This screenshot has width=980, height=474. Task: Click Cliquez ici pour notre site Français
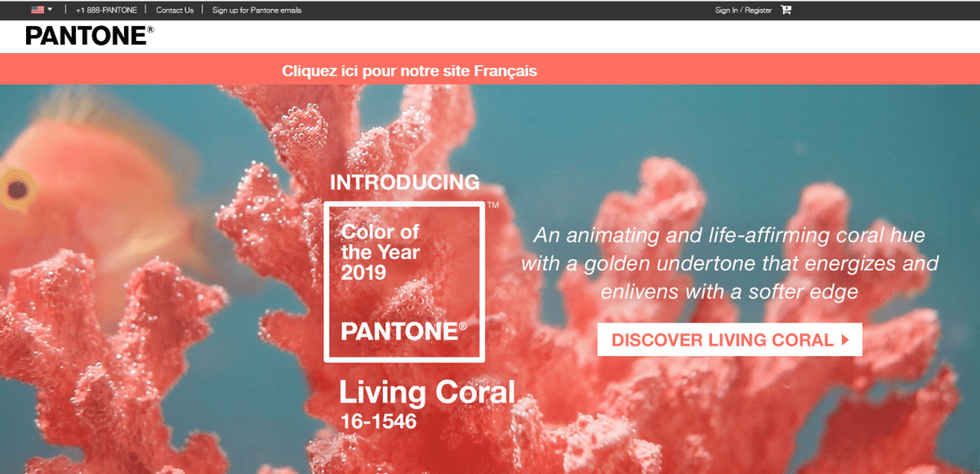click(409, 71)
